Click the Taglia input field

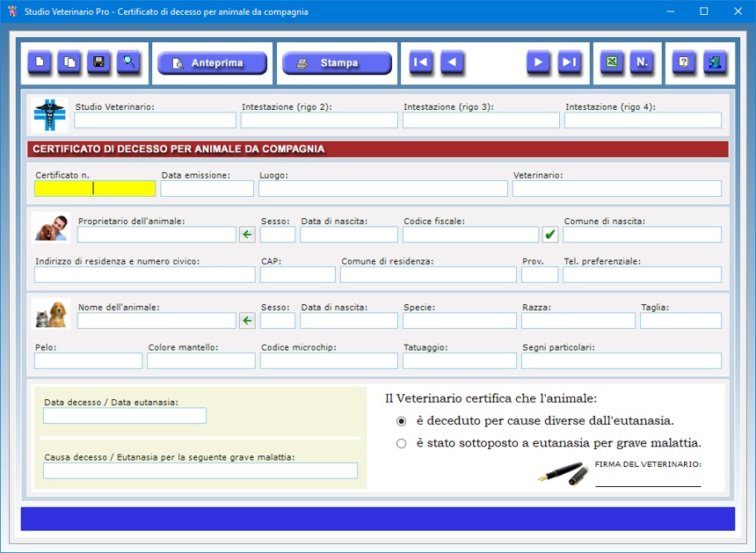point(680,321)
